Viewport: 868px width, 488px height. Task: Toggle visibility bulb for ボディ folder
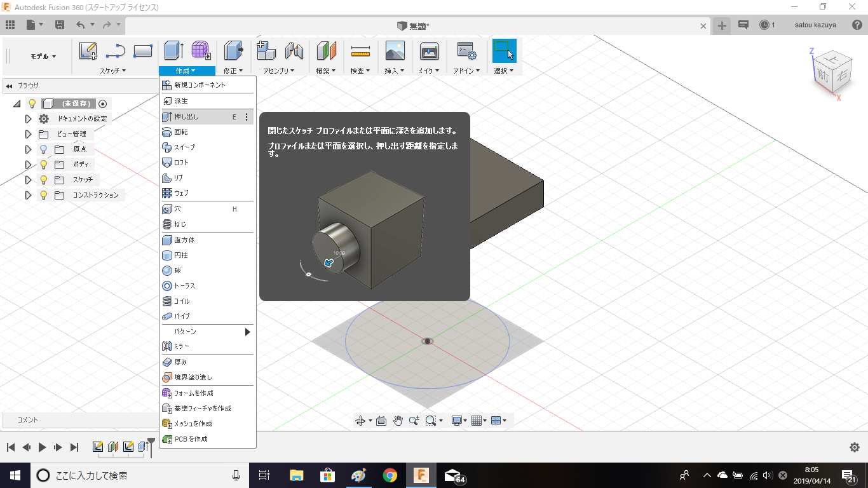point(44,165)
